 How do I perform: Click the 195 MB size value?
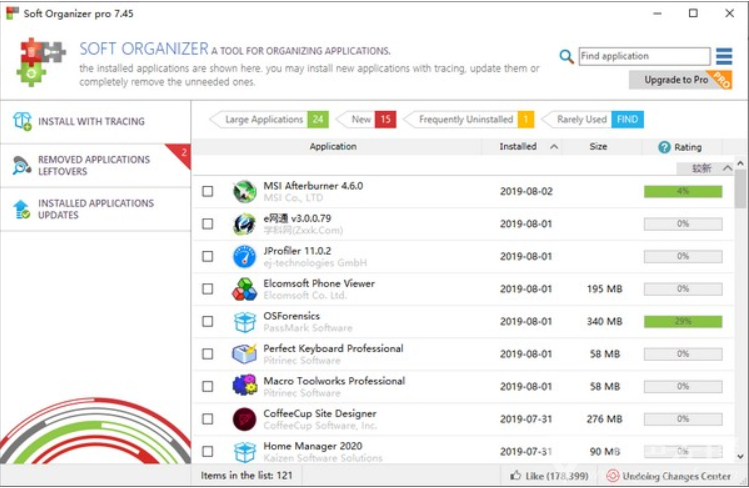[x=604, y=289]
